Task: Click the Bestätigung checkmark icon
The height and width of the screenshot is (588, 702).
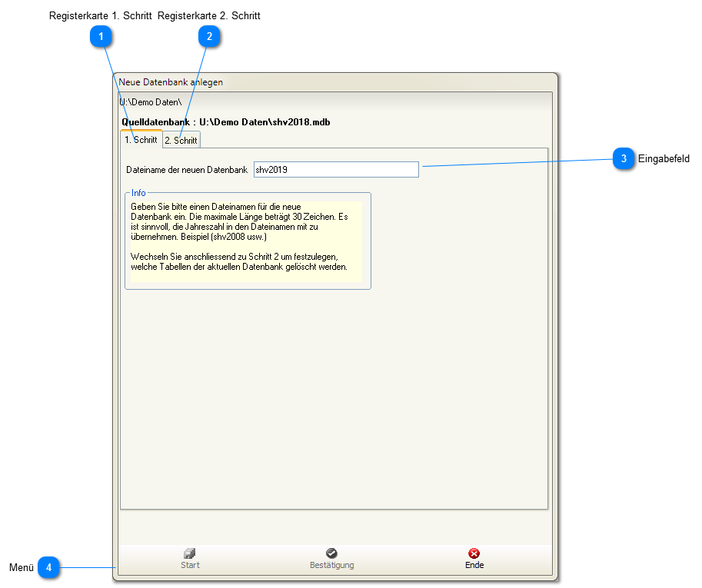Action: [331, 553]
